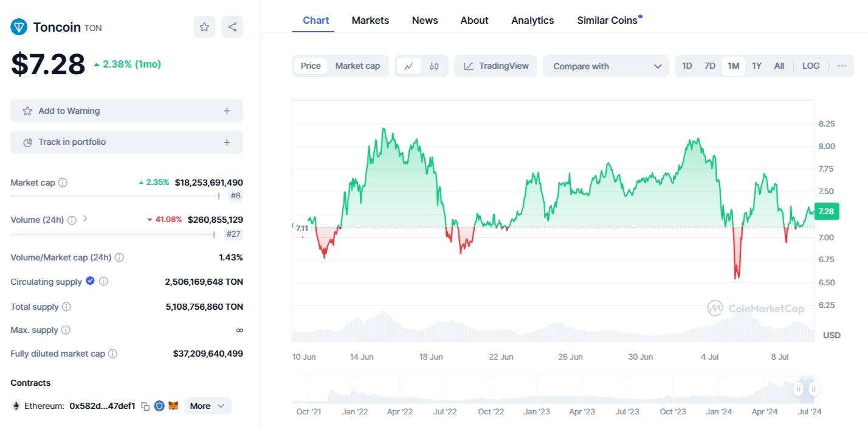The image size is (868, 429).
Task: Grab the left range slider handle
Action: click(798, 389)
